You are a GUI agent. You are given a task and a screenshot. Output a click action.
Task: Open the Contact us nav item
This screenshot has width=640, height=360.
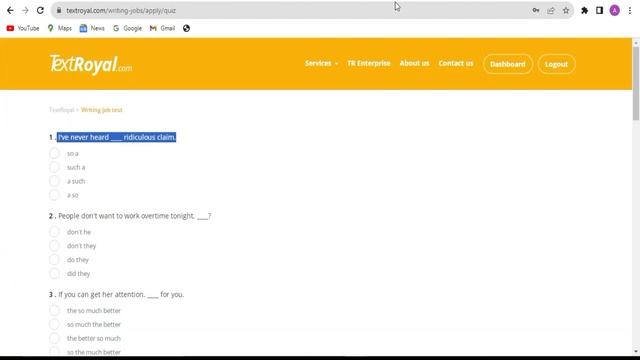pyautogui.click(x=456, y=63)
